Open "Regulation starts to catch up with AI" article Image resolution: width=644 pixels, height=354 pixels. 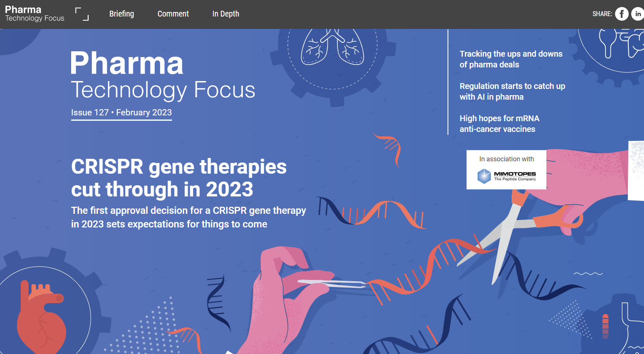pos(512,91)
